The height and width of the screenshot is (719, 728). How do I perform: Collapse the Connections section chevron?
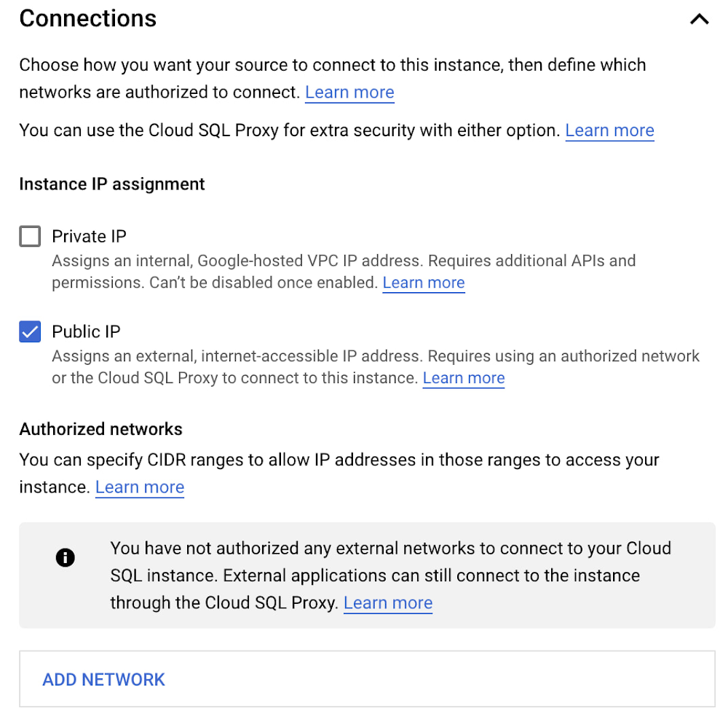[x=699, y=20]
